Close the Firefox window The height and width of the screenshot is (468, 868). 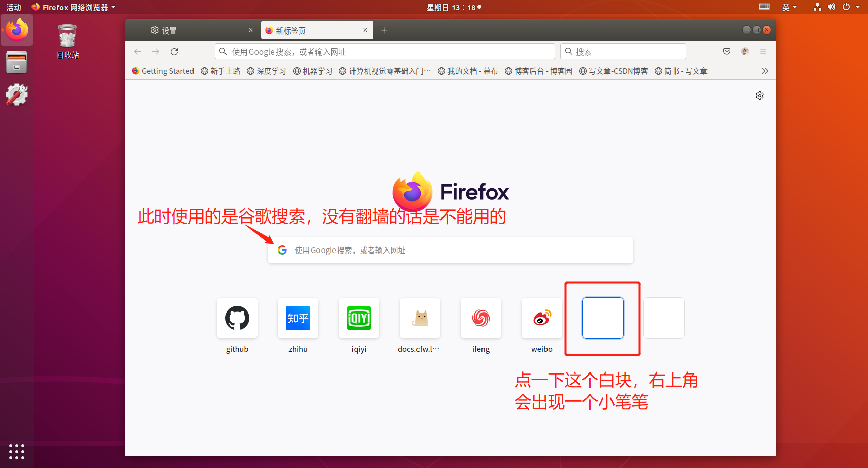click(x=767, y=30)
